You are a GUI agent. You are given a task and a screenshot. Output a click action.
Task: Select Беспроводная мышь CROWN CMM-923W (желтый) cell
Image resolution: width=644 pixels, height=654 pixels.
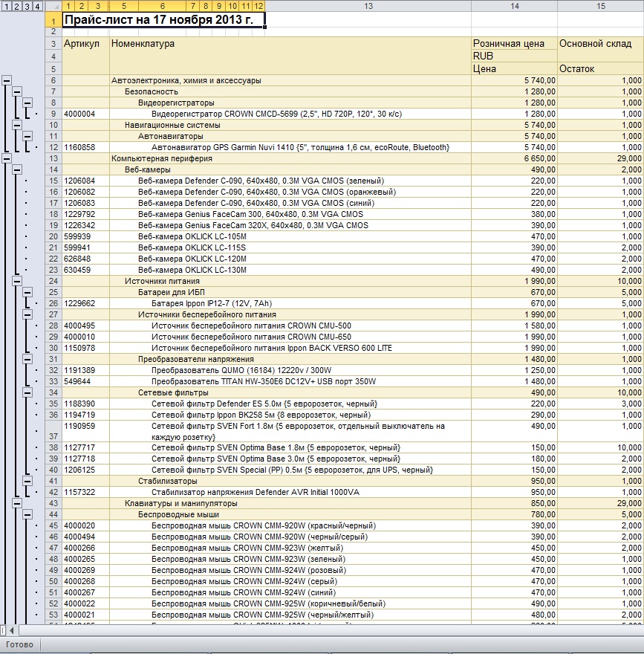pos(290,548)
